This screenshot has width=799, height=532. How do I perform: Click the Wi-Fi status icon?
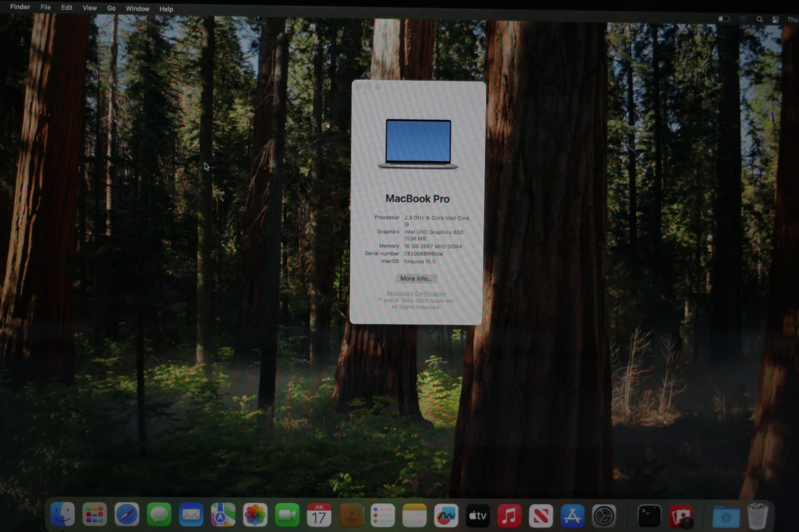click(743, 19)
